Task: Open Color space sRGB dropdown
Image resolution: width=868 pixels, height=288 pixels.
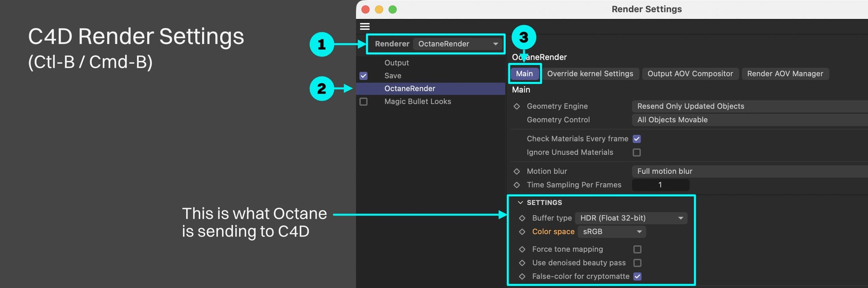Action: 612,232
